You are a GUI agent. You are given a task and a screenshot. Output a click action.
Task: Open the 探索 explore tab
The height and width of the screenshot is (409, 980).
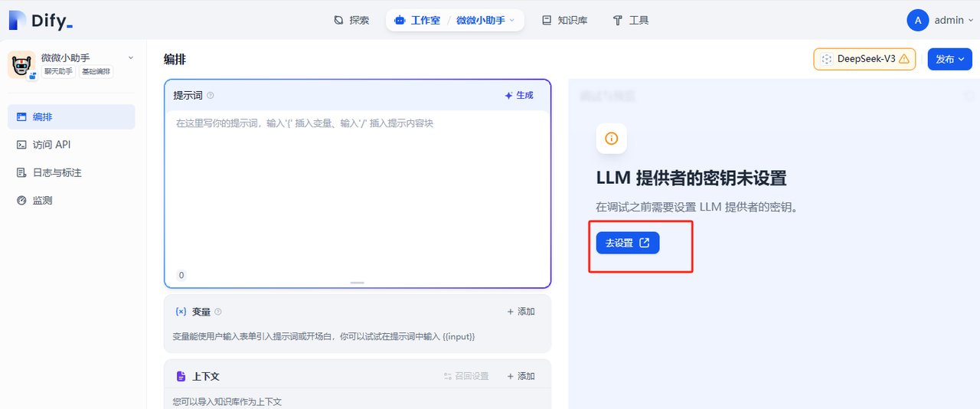351,21
